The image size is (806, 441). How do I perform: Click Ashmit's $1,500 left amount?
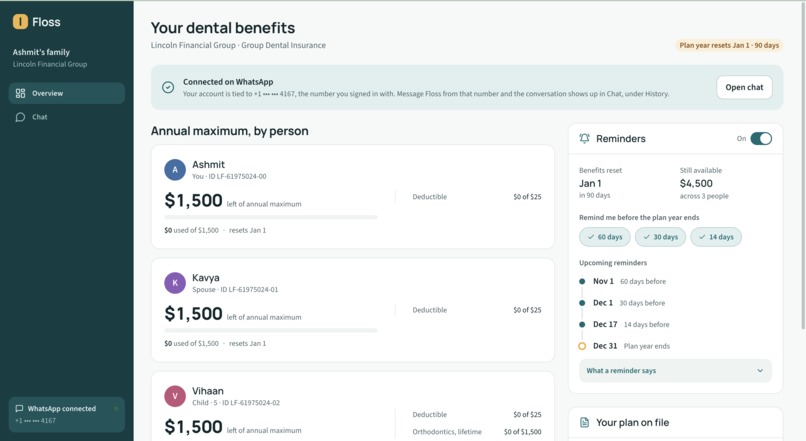(x=193, y=200)
